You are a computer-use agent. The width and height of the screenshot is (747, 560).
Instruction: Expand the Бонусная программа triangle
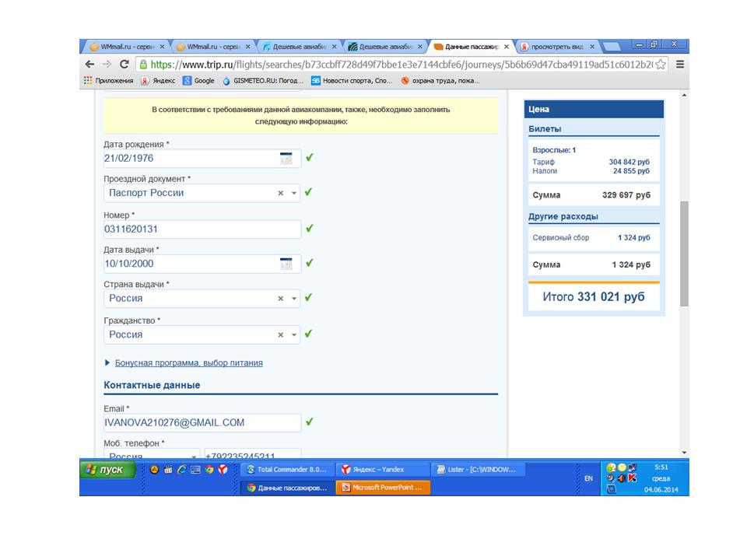[107, 363]
